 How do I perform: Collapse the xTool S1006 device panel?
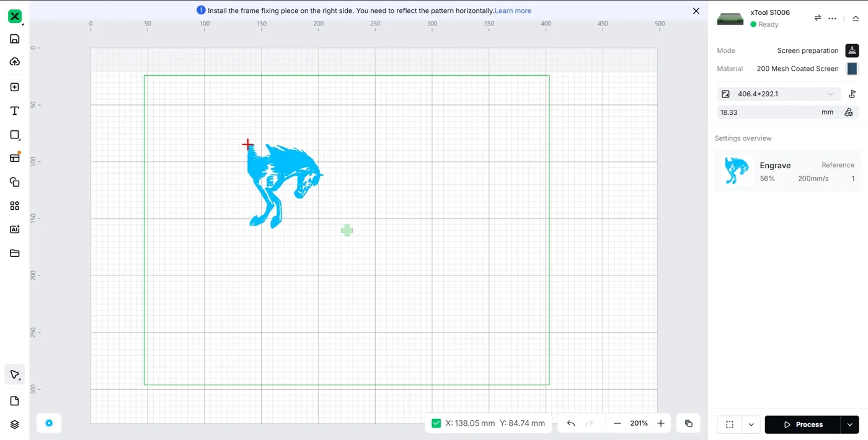tap(856, 19)
